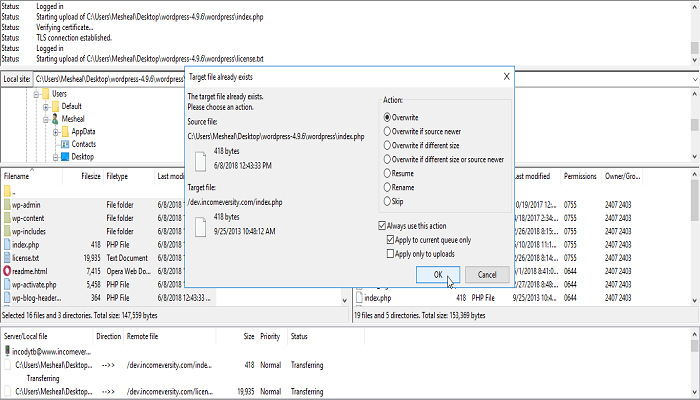Collapse the Users tree node
The image size is (700, 400).
pyautogui.click(x=37, y=94)
